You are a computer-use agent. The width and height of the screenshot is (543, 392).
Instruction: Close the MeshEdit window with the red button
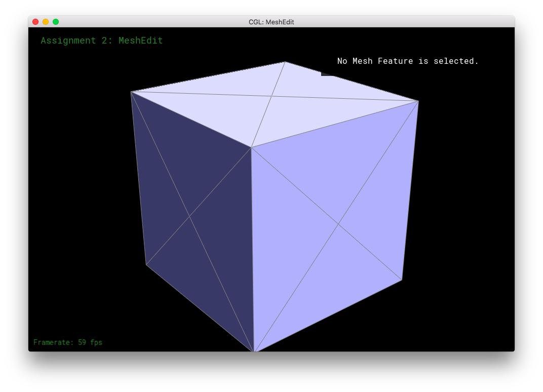point(35,22)
